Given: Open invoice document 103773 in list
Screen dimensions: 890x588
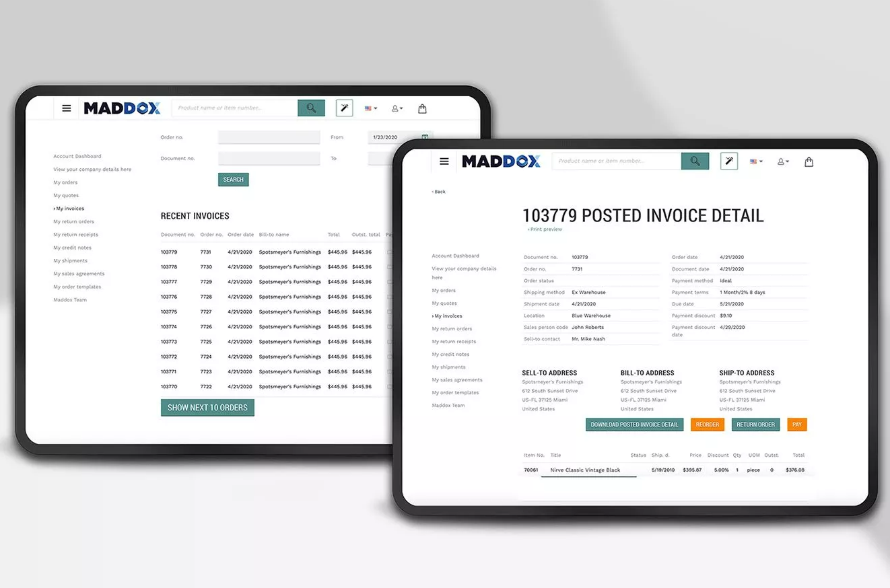Looking at the screenshot, I should click(x=169, y=342).
